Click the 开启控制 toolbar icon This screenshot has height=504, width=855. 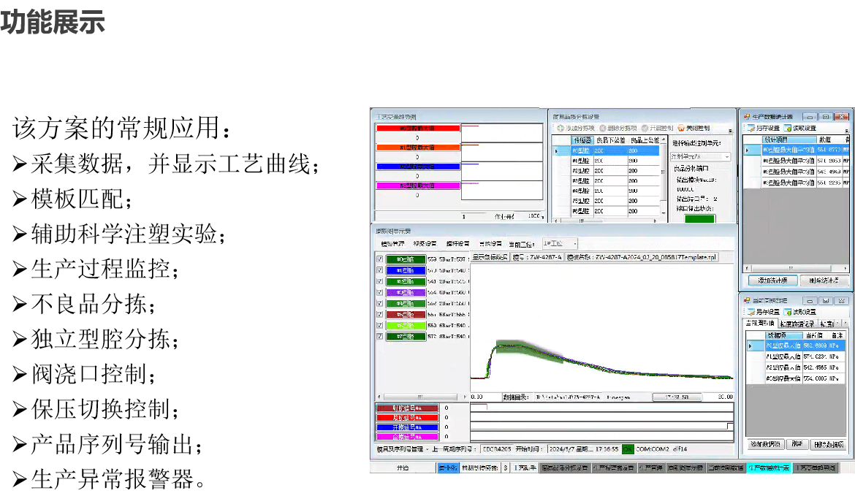point(645,128)
